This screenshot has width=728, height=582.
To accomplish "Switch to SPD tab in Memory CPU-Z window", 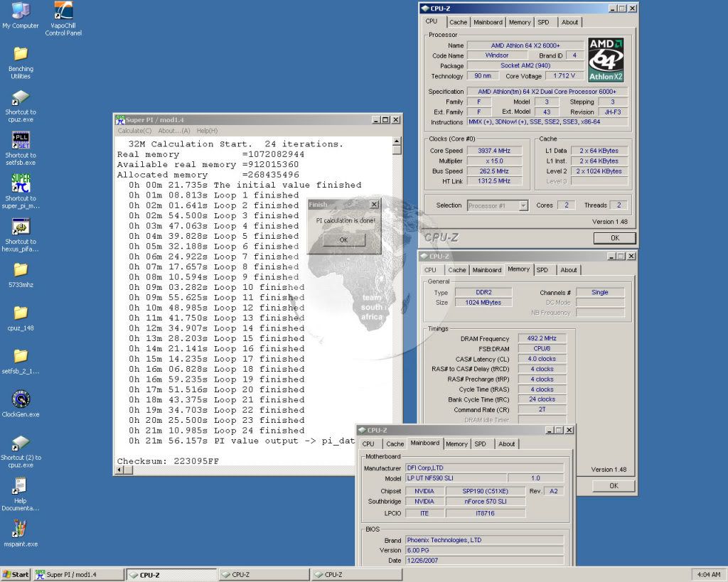I will (x=542, y=270).
